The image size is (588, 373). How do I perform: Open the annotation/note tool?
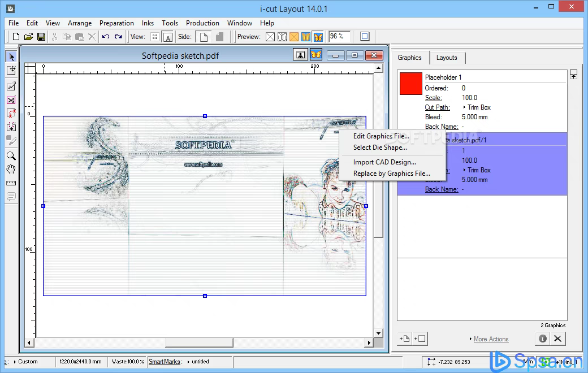[x=11, y=196]
